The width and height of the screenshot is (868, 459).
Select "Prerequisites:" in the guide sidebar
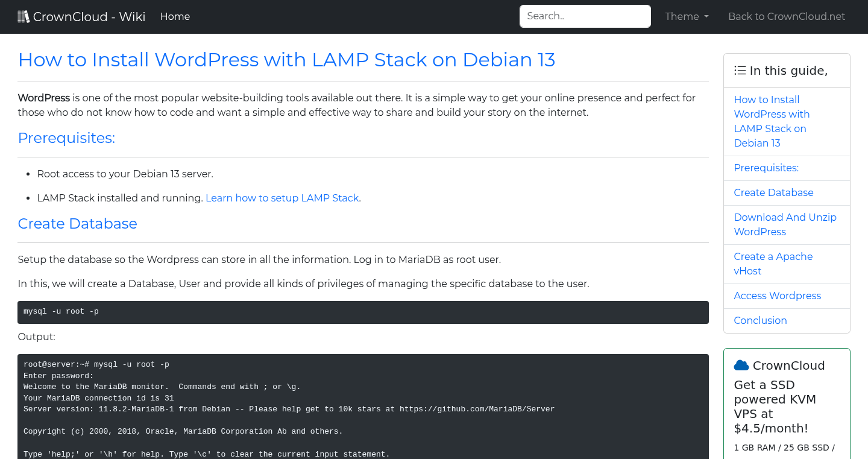(x=766, y=168)
